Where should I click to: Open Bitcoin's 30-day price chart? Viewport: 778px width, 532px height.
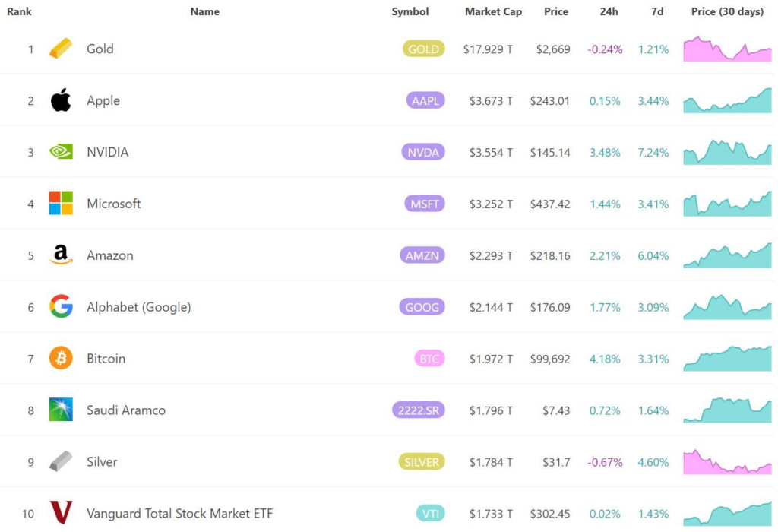point(727,358)
